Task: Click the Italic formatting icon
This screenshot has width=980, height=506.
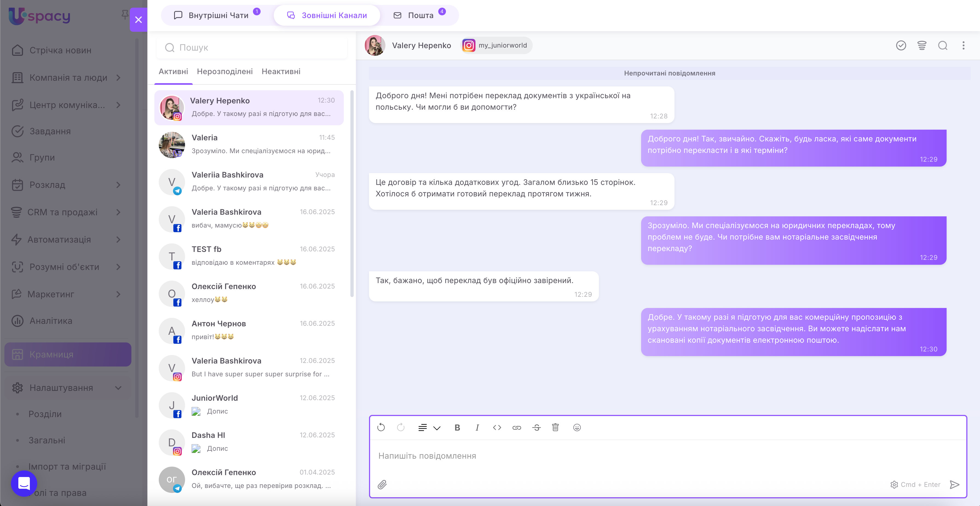Action: (477, 427)
